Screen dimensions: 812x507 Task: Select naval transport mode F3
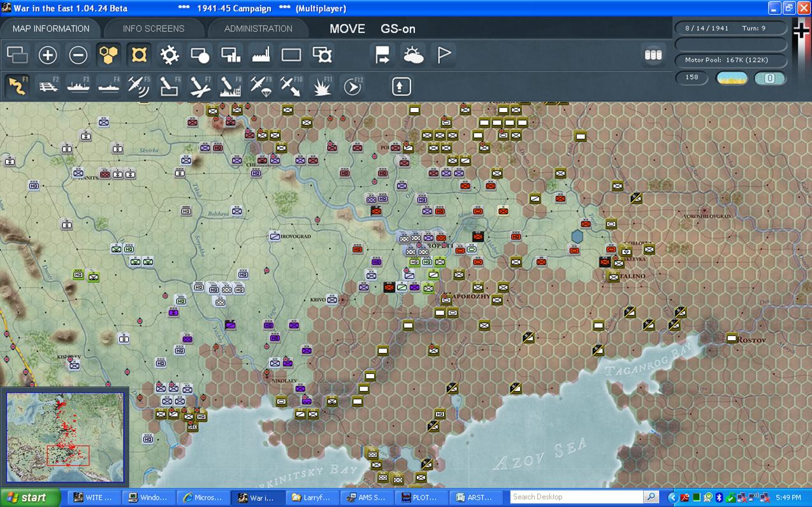click(x=78, y=86)
